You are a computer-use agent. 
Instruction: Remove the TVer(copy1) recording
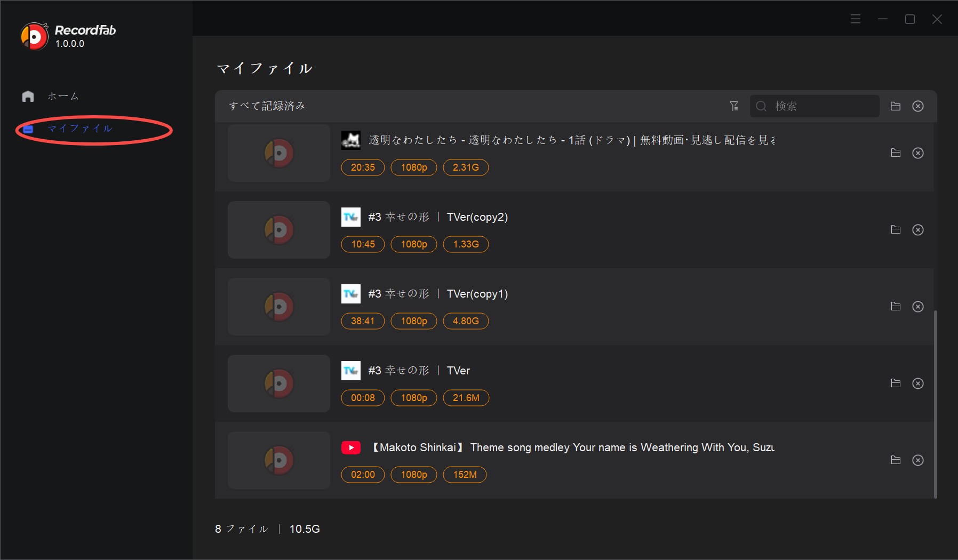tap(918, 307)
